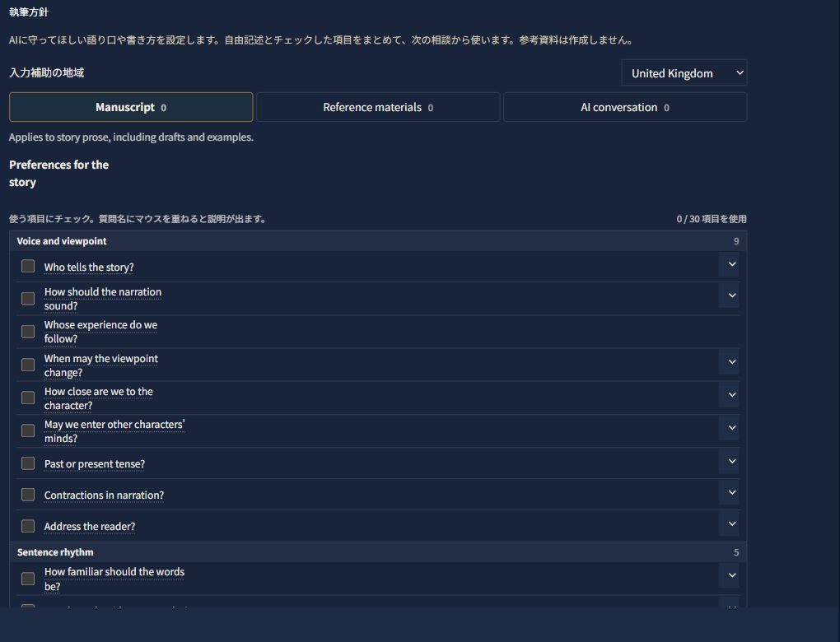This screenshot has width=840, height=642.
Task: Click the '執筆方針' page heading
Action: pyautogui.click(x=29, y=12)
